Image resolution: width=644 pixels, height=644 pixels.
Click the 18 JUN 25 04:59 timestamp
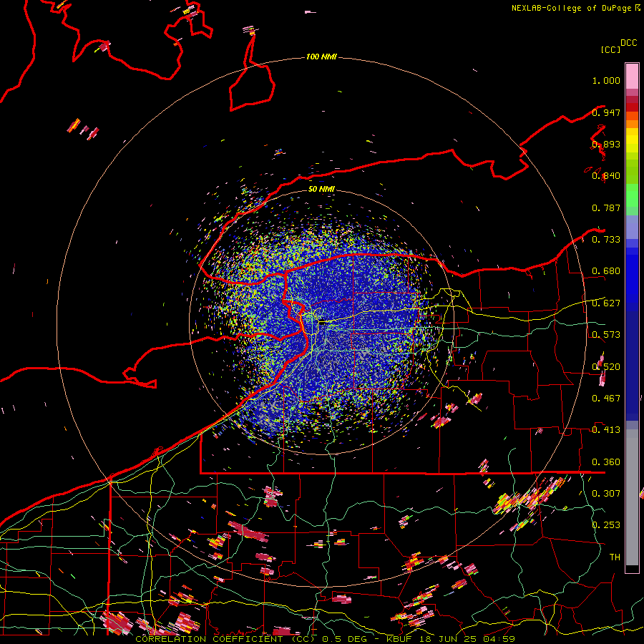click(467, 639)
